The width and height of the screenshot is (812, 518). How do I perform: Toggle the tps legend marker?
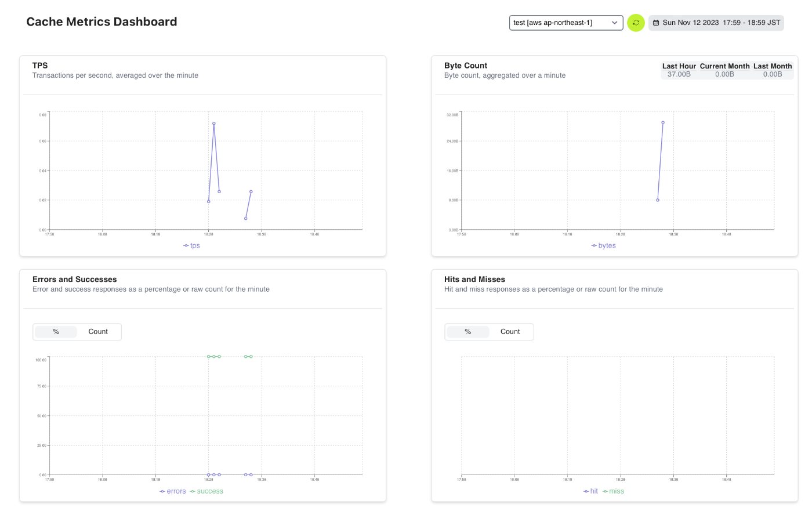pos(186,246)
